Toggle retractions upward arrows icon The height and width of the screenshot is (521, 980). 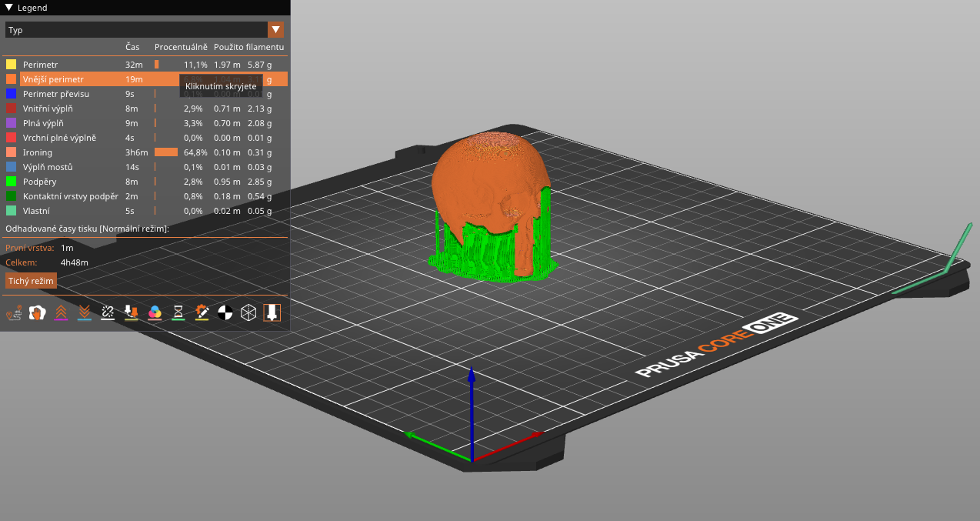[61, 312]
